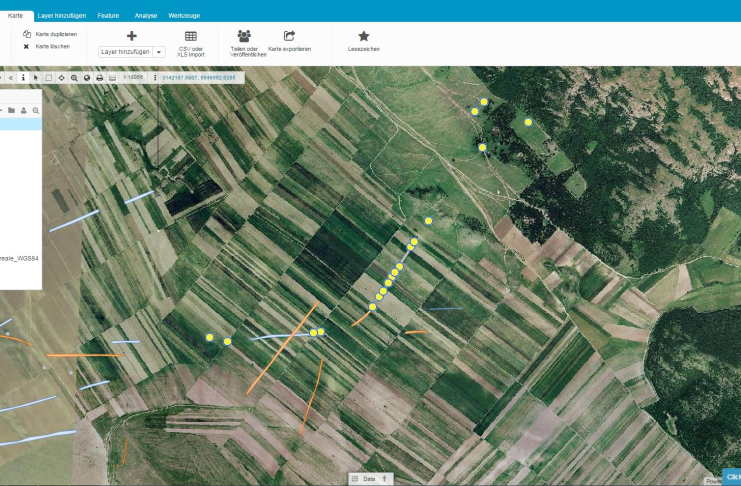
Task: Click Karte löschen
Action: pyautogui.click(x=52, y=46)
